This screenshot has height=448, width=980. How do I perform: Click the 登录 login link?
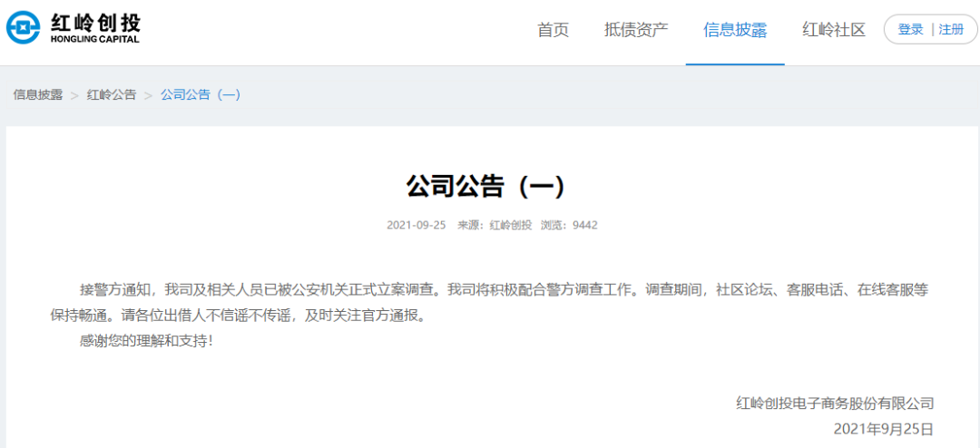click(x=910, y=29)
